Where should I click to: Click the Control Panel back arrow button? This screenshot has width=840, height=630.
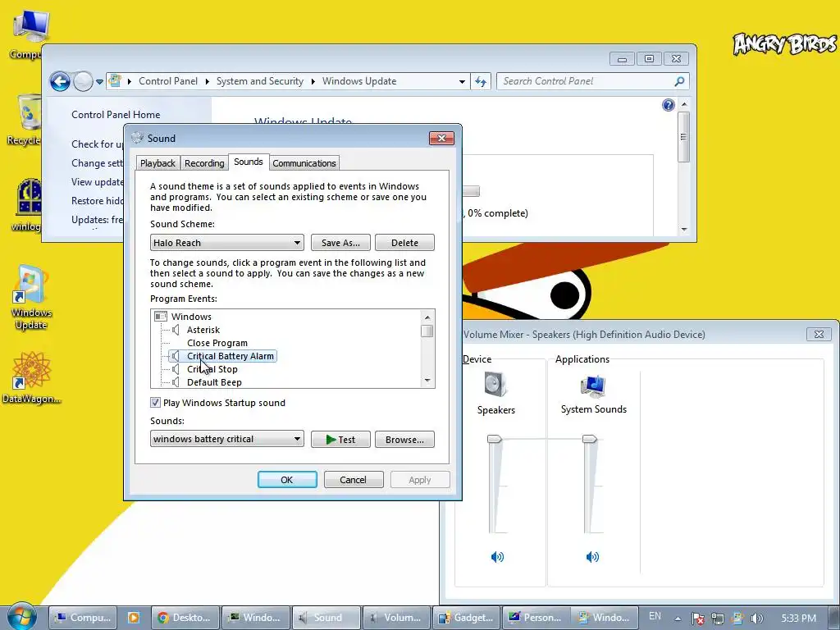(60, 81)
